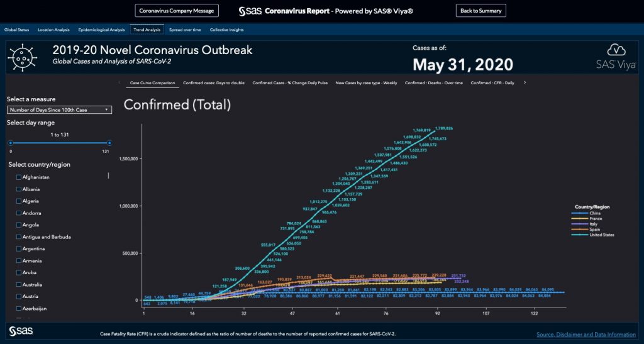Screen dimensions: 644x344
Task: Click the 308,600 data label
Action: [242, 268]
